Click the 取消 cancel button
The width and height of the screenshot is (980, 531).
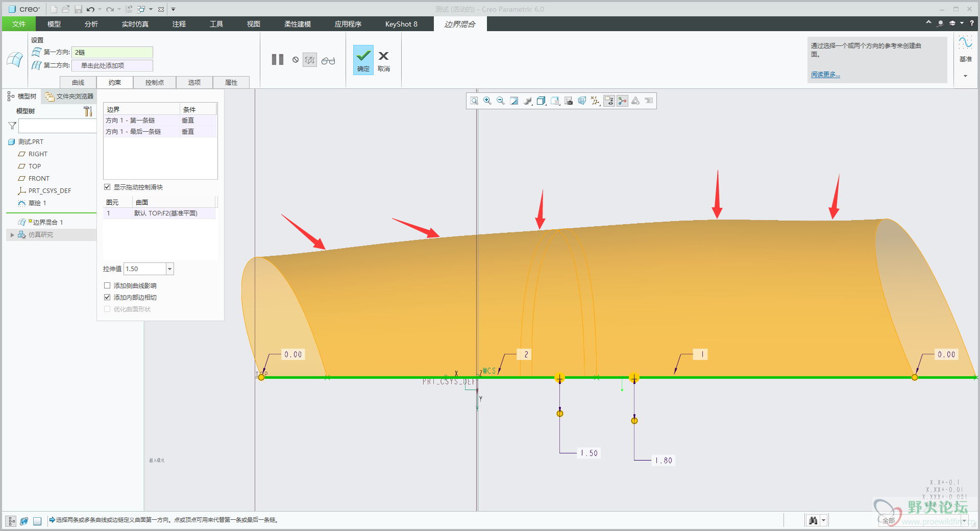coord(384,61)
